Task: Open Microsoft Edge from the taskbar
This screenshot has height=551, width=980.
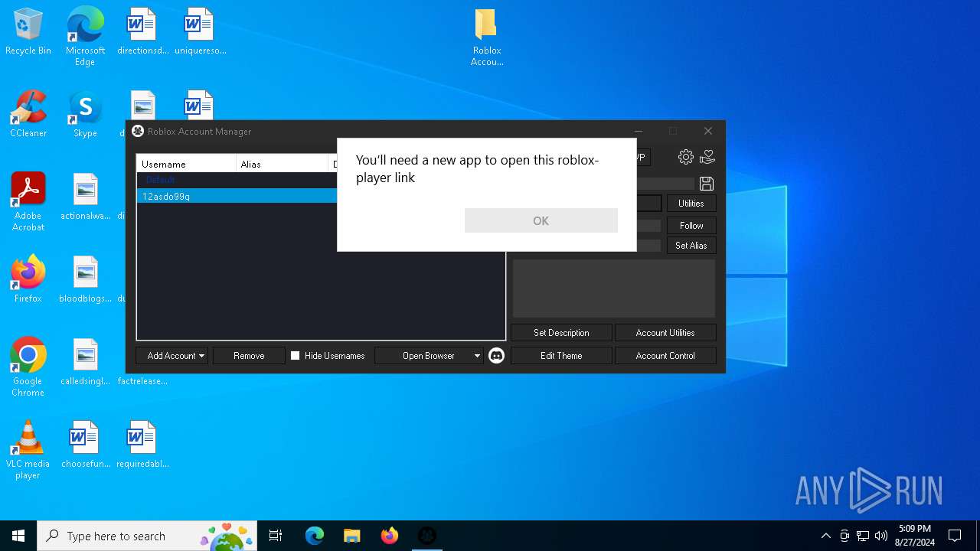Action: (x=315, y=536)
